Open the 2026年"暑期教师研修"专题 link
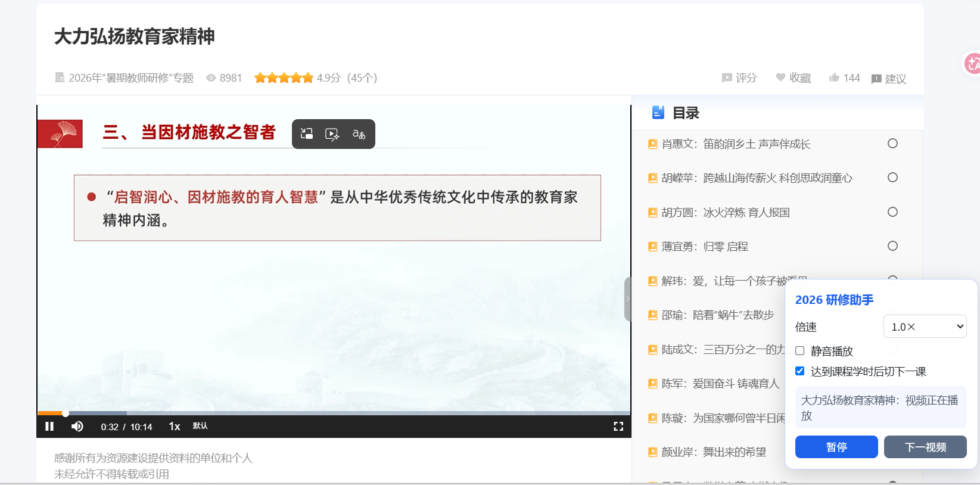 point(131,78)
